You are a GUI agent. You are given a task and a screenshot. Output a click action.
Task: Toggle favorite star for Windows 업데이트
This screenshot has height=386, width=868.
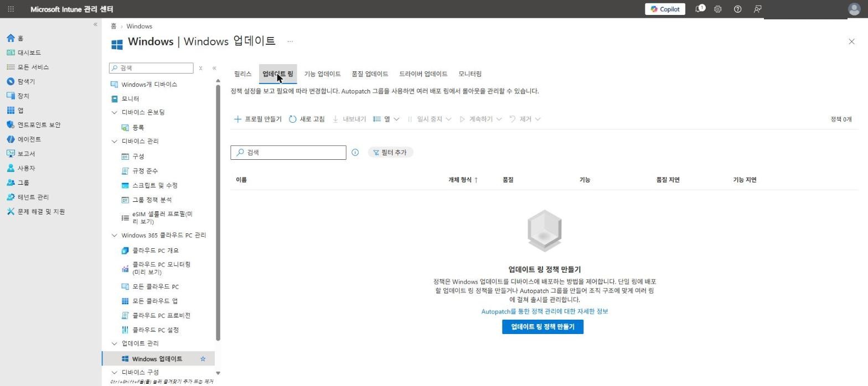pyautogui.click(x=203, y=359)
